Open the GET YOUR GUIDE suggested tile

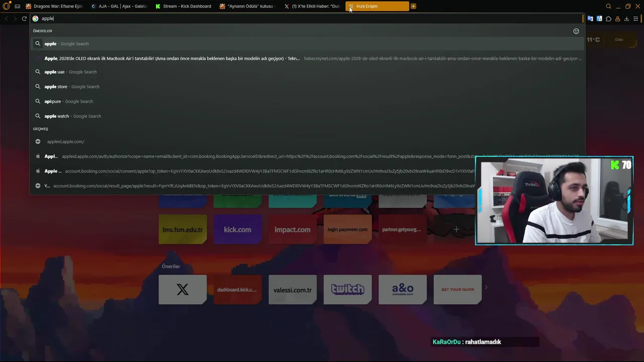click(457, 290)
